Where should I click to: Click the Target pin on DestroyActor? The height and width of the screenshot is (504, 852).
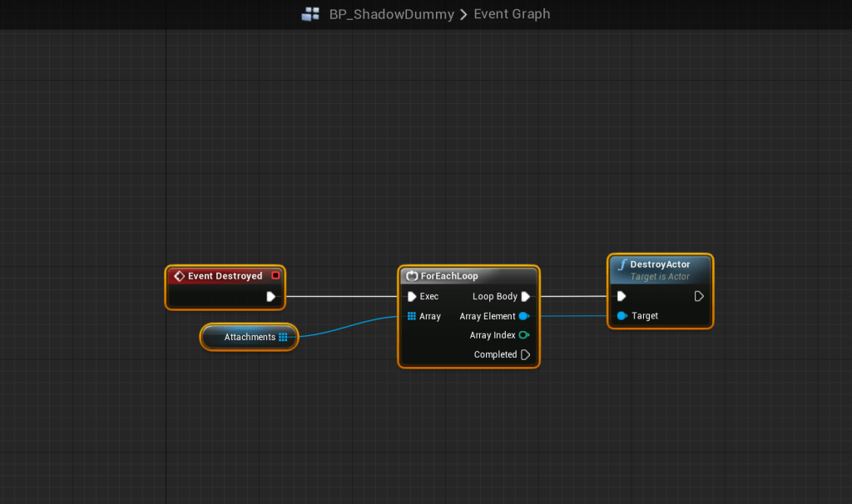(622, 316)
